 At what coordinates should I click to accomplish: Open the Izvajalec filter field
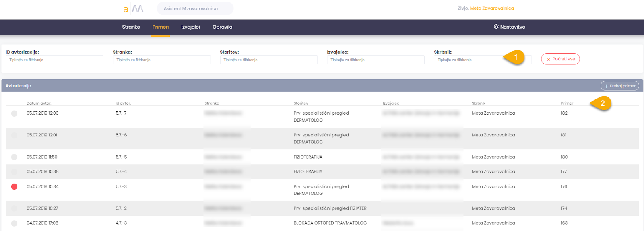tap(376, 60)
